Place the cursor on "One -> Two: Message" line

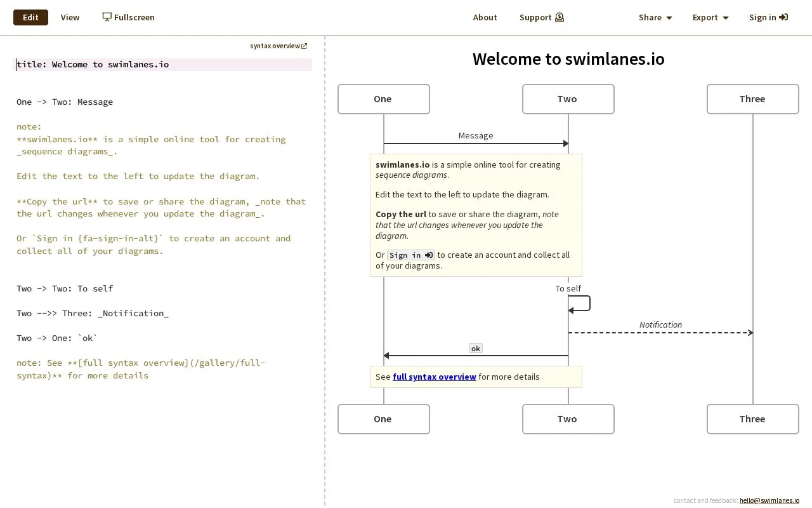65,102
